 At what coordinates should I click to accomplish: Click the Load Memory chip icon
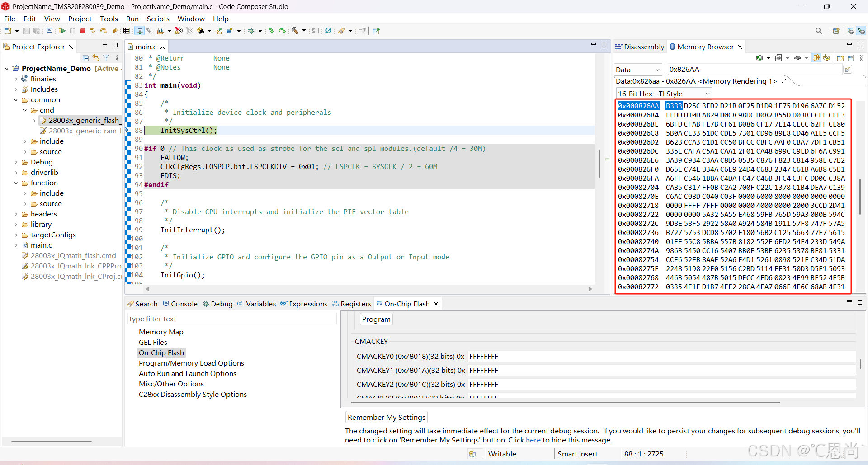click(797, 58)
